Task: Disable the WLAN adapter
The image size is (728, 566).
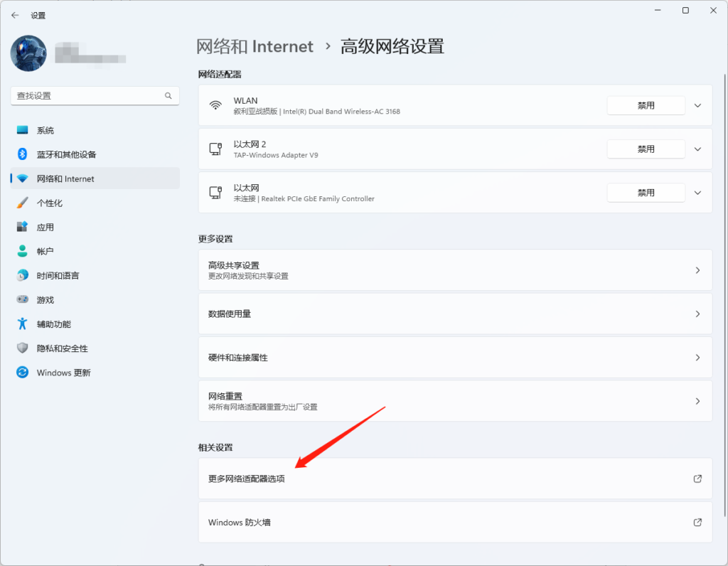Action: [646, 105]
